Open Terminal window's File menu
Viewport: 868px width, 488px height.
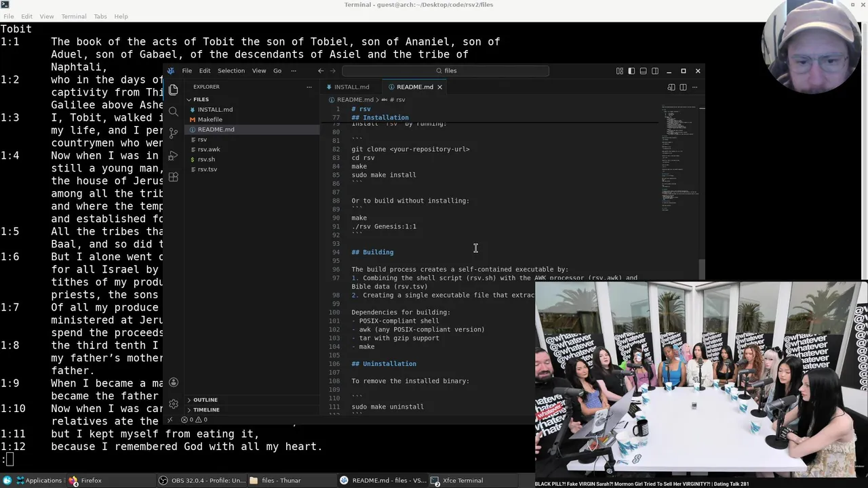(9, 16)
